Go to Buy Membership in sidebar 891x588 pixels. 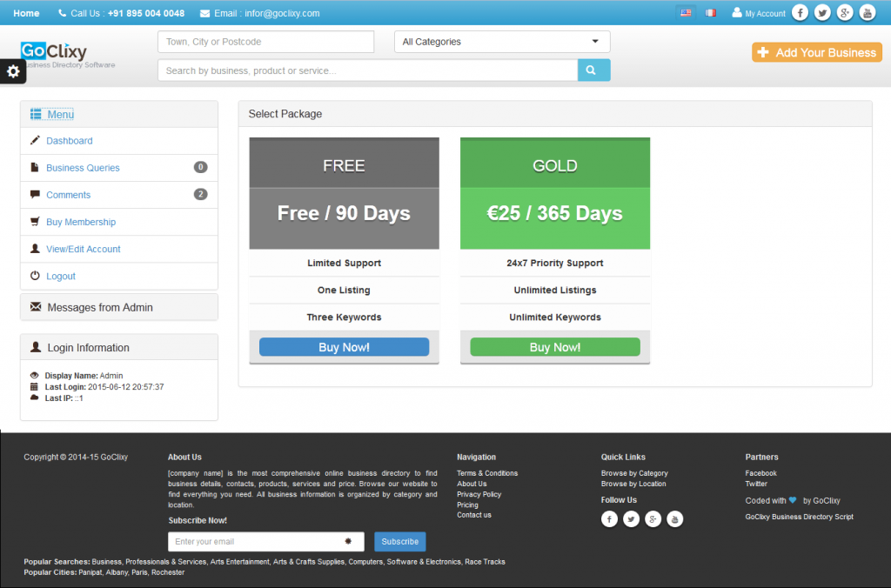pyautogui.click(x=81, y=222)
